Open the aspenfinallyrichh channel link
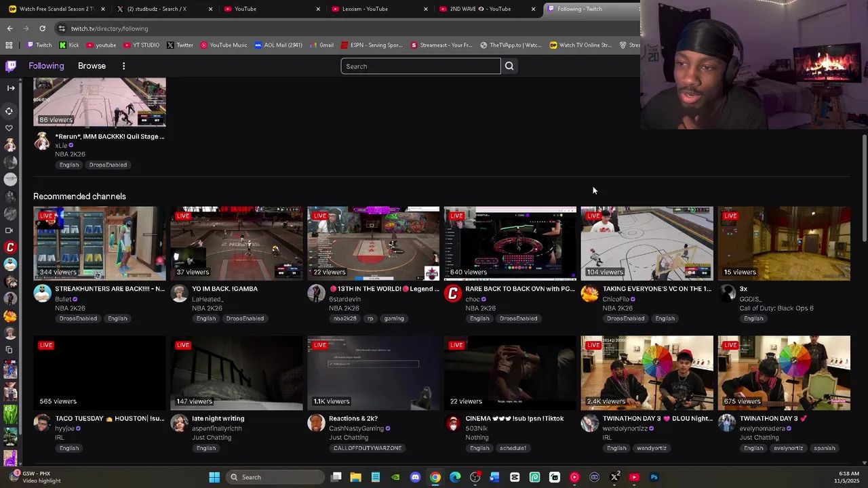This screenshot has width=868, height=488. click(x=217, y=428)
